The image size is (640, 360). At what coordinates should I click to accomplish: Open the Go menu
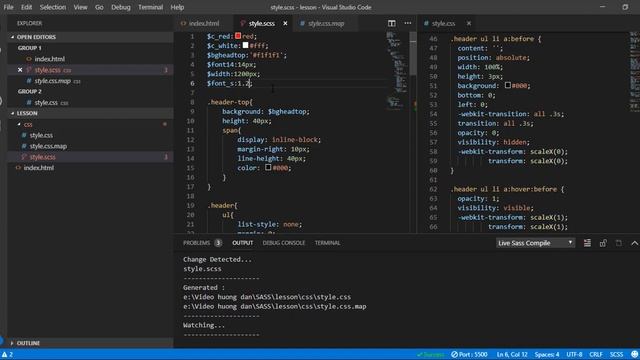point(99,7)
